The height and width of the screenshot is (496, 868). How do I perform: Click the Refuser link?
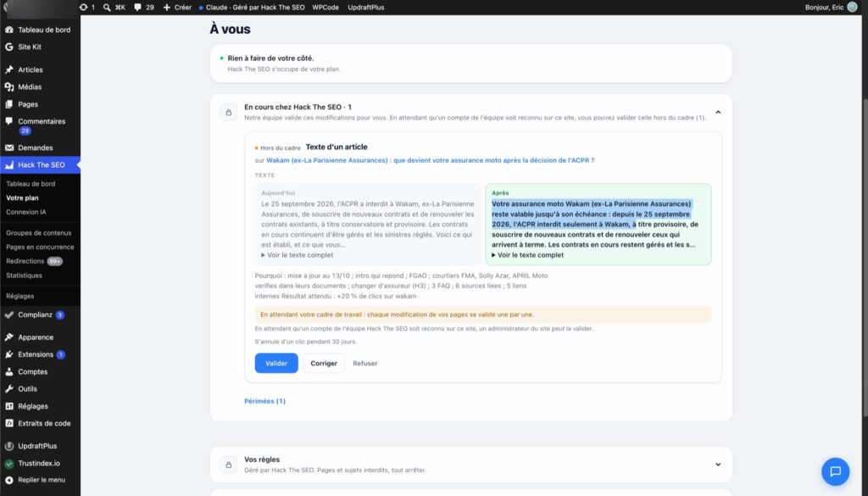click(364, 364)
